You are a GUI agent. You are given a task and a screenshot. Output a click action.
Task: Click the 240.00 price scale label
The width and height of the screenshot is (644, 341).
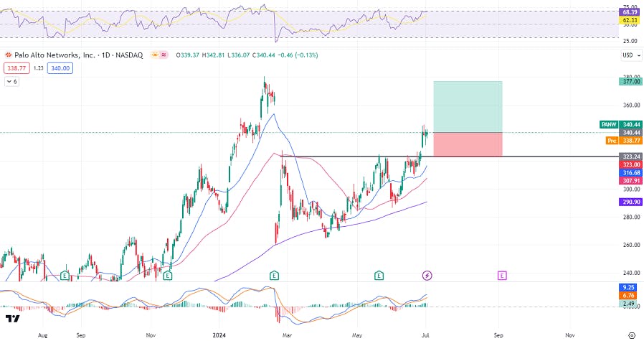click(631, 273)
